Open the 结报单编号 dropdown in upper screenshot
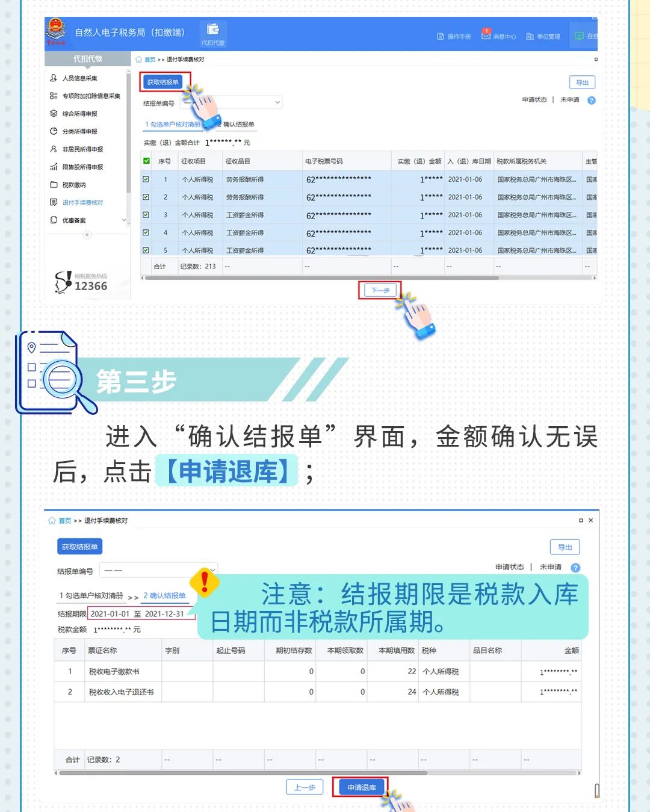The width and height of the screenshot is (650, 812). 231,103
